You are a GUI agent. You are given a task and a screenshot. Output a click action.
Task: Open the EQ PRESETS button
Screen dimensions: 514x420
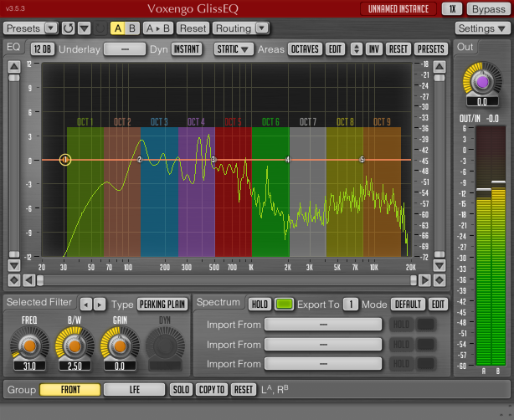(x=431, y=49)
